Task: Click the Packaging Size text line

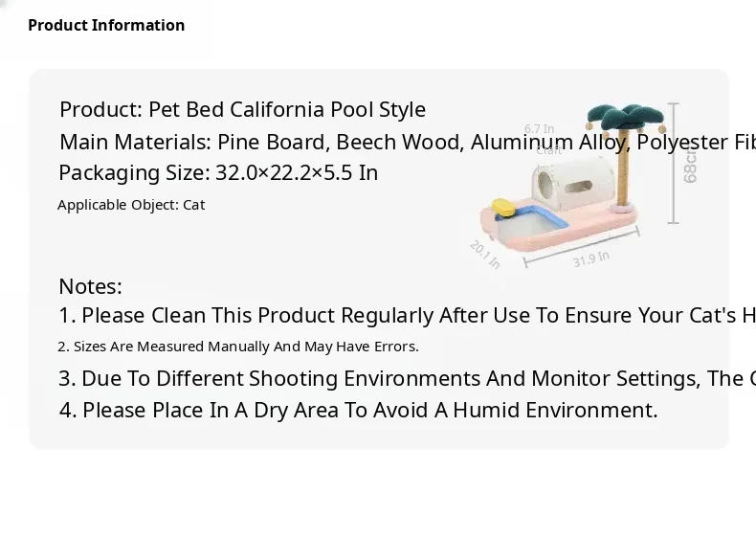Action: click(x=218, y=173)
